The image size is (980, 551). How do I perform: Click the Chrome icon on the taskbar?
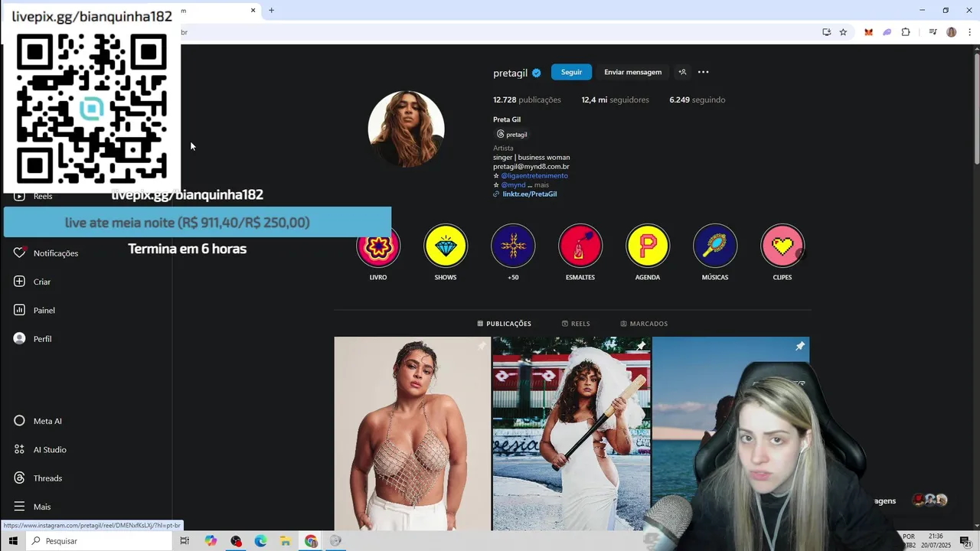tap(311, 541)
